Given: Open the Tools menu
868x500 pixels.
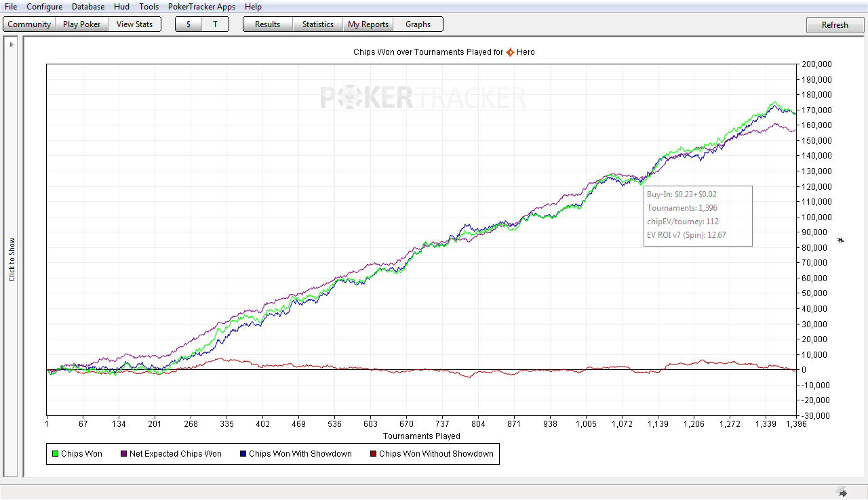Looking at the screenshot, I should (x=149, y=7).
